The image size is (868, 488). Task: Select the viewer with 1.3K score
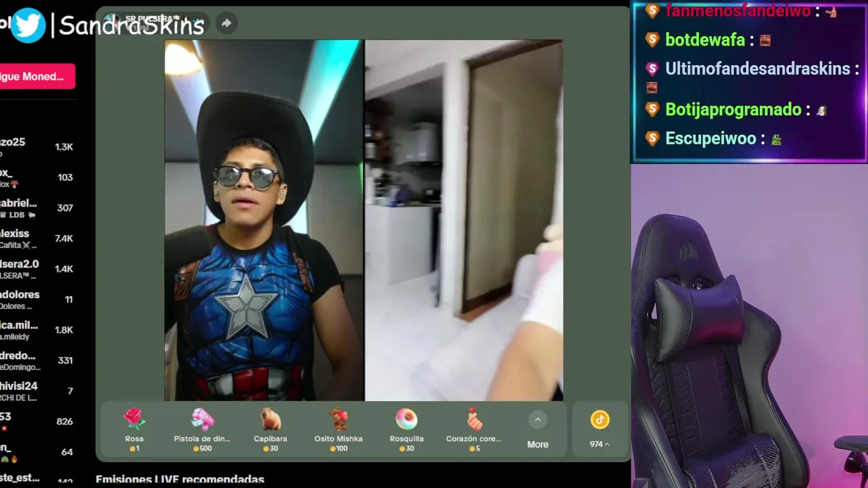point(37,146)
